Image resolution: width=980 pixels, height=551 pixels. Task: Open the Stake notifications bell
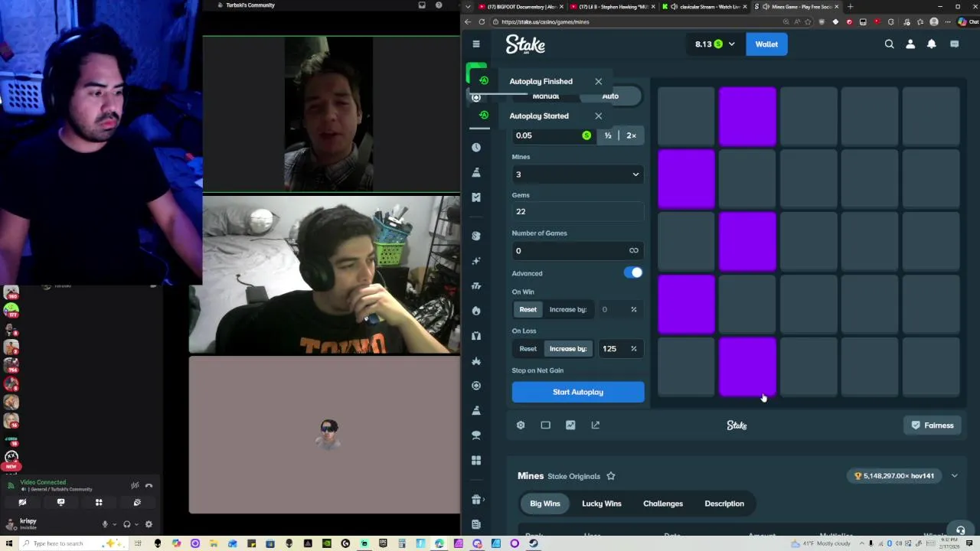pos(932,44)
